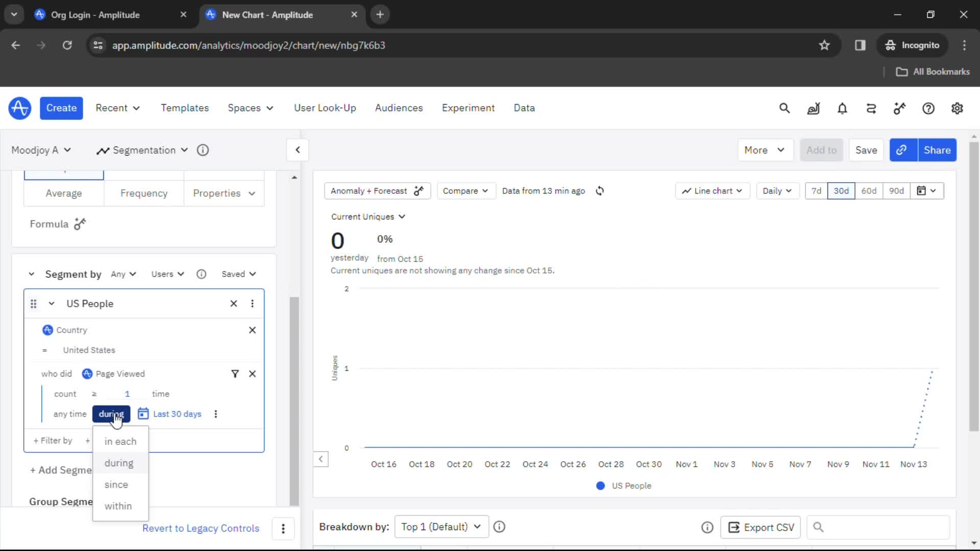The image size is (980, 551).
Task: Choose 'within' from the time dropdown
Action: [x=120, y=506]
